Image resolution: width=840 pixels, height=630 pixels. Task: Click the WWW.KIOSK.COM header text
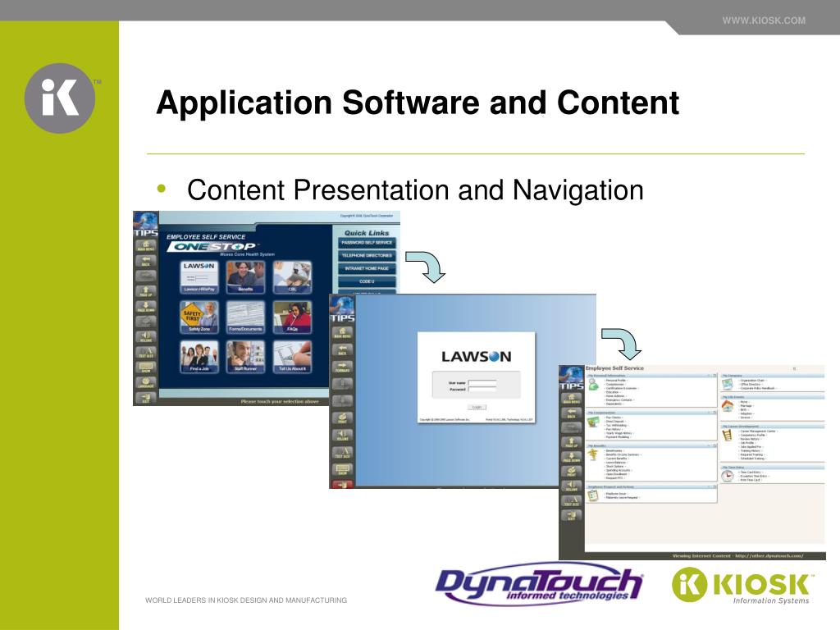pos(764,21)
